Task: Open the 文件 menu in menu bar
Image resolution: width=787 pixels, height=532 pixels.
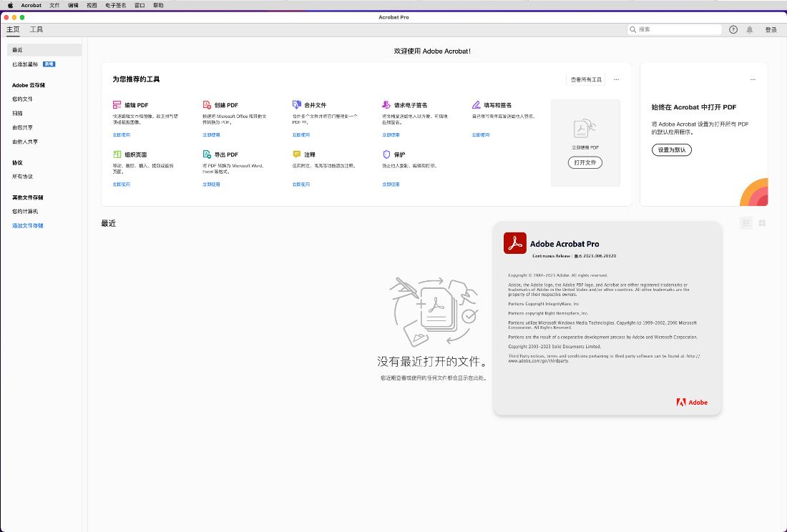Action: click(x=54, y=5)
